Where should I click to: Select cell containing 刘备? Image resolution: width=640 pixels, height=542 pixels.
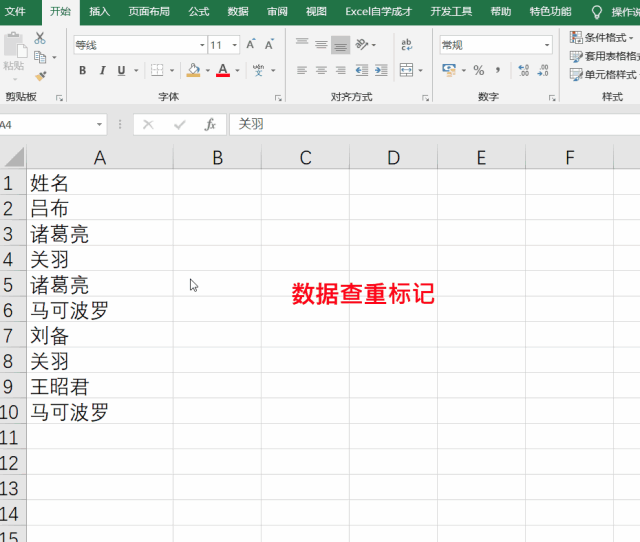point(100,335)
